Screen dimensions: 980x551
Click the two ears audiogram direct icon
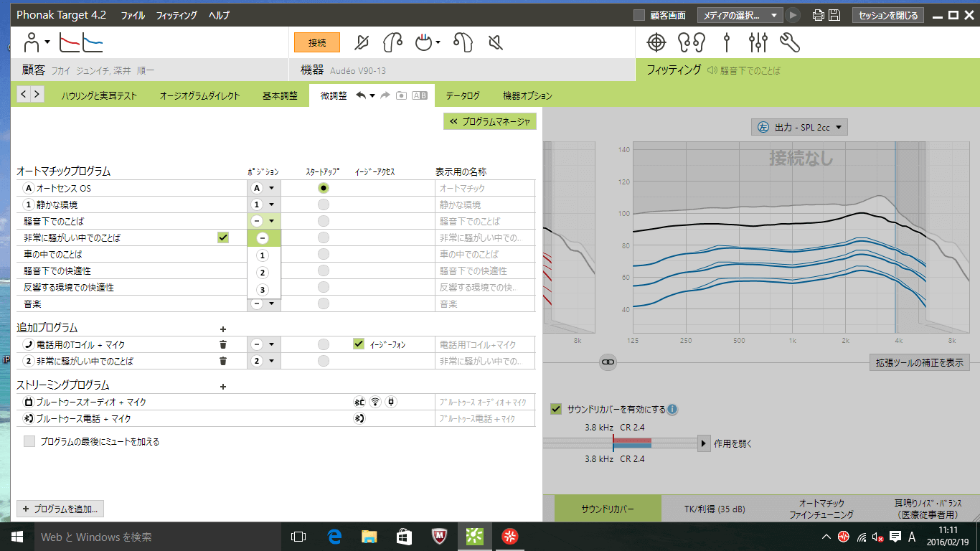[x=692, y=43]
